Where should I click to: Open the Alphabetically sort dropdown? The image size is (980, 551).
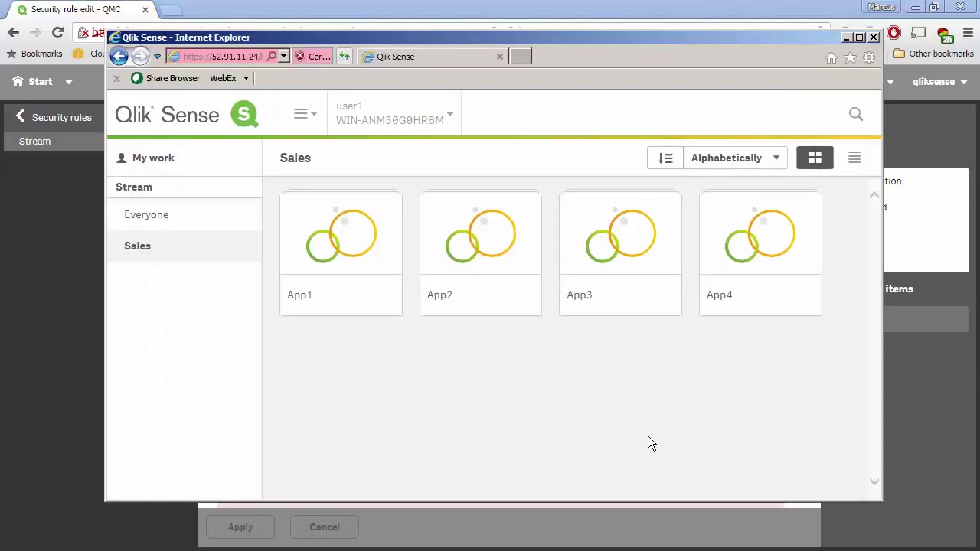tap(735, 158)
